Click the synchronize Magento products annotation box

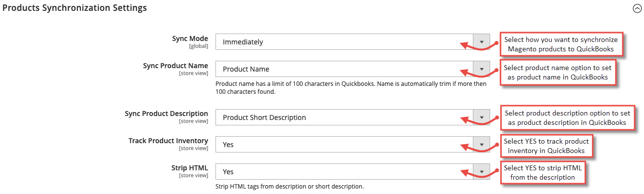click(x=562, y=44)
